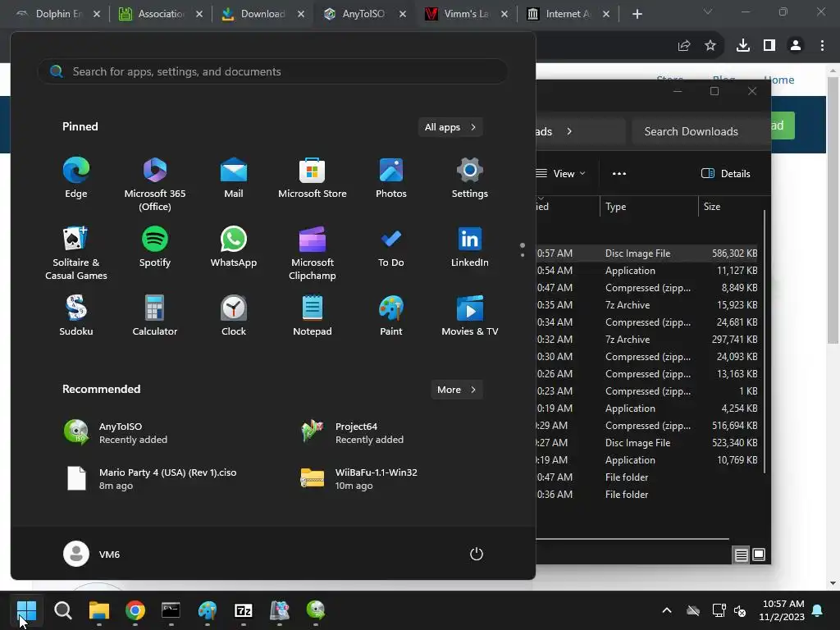Screen dimensions: 840x630
Task: Launch the Photos app
Action: [391, 179]
